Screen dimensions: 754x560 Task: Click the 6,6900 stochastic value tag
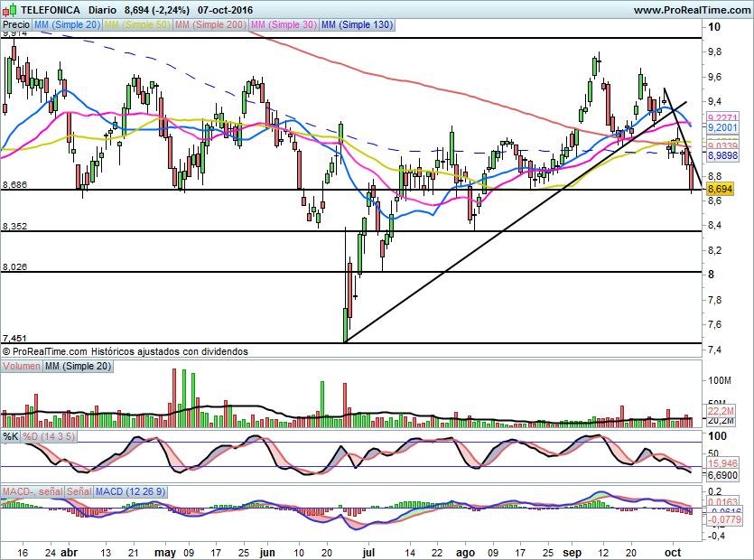(x=722, y=475)
